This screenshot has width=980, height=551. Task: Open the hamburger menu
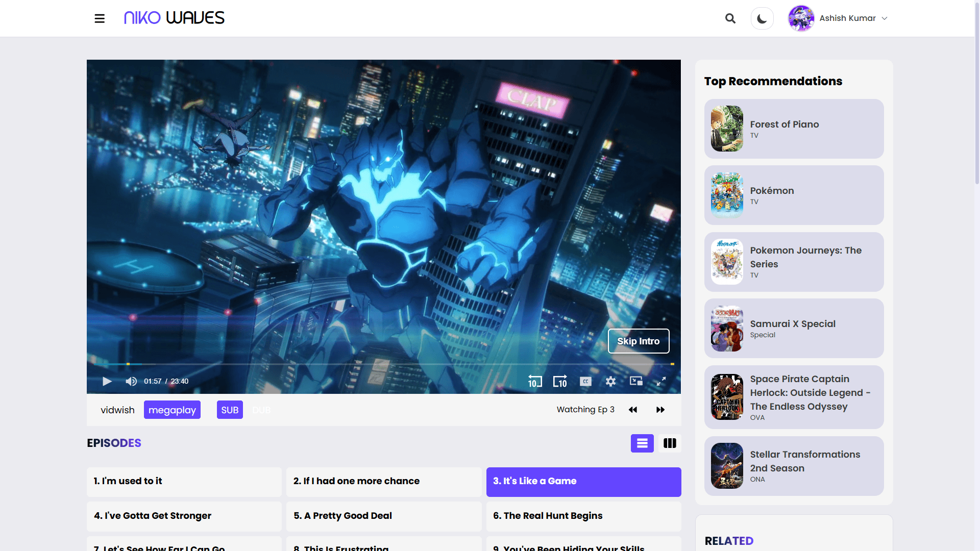pos(100,18)
